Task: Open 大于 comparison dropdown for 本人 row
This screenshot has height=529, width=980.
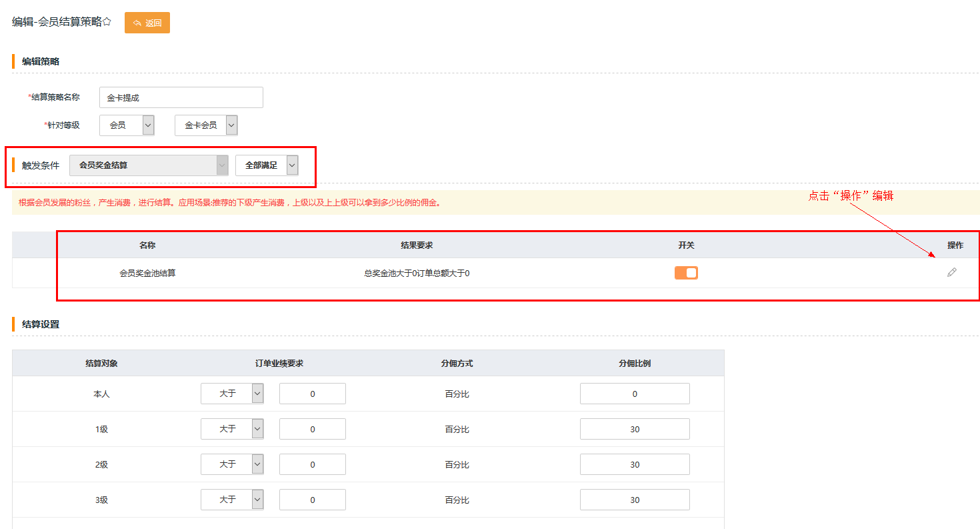Action: [x=232, y=394]
